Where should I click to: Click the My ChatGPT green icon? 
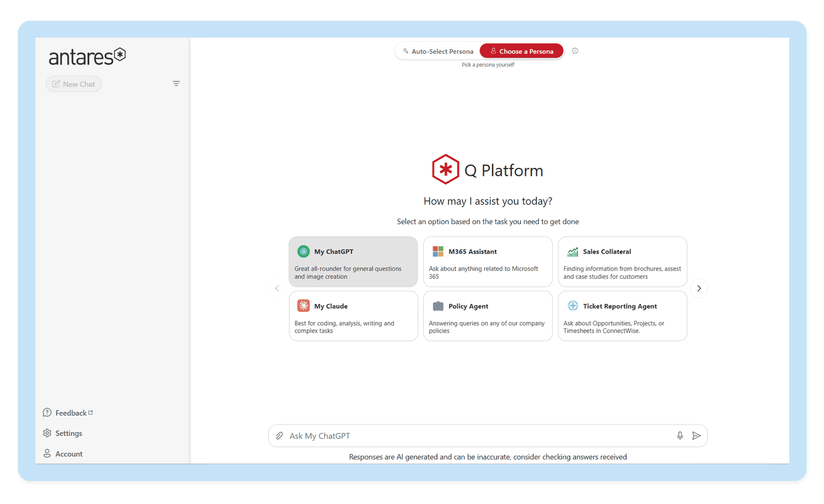[303, 251]
